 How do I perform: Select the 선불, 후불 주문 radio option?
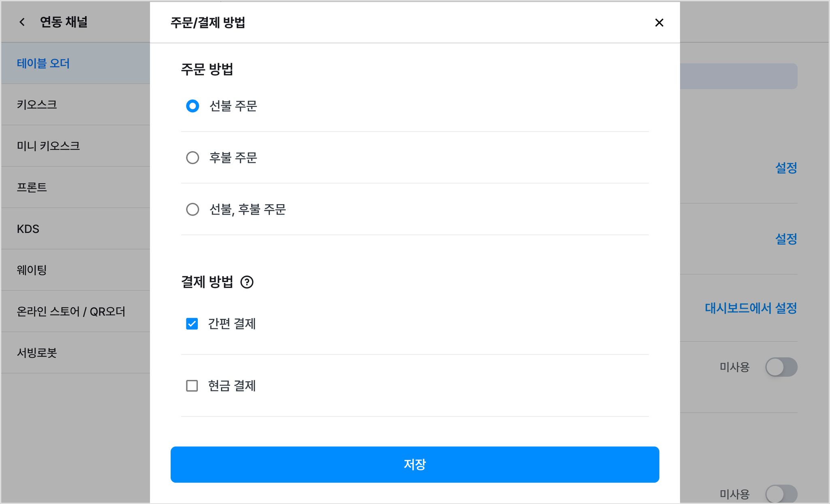[x=193, y=209]
